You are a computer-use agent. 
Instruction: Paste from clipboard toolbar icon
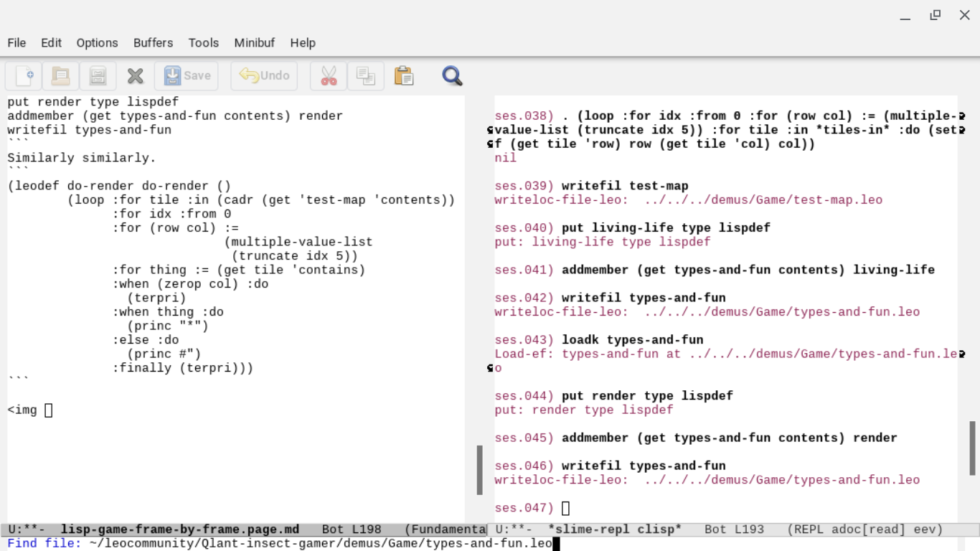[x=404, y=76]
